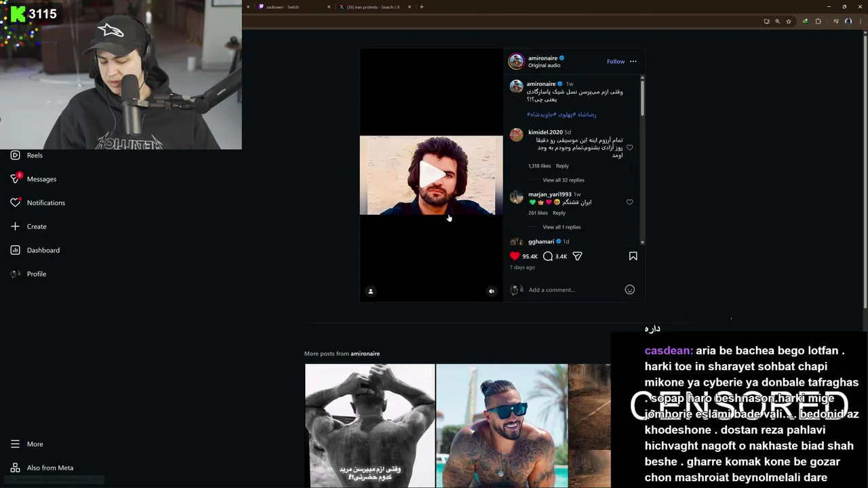Open the Notifications heart icon in sidebar

click(x=15, y=203)
